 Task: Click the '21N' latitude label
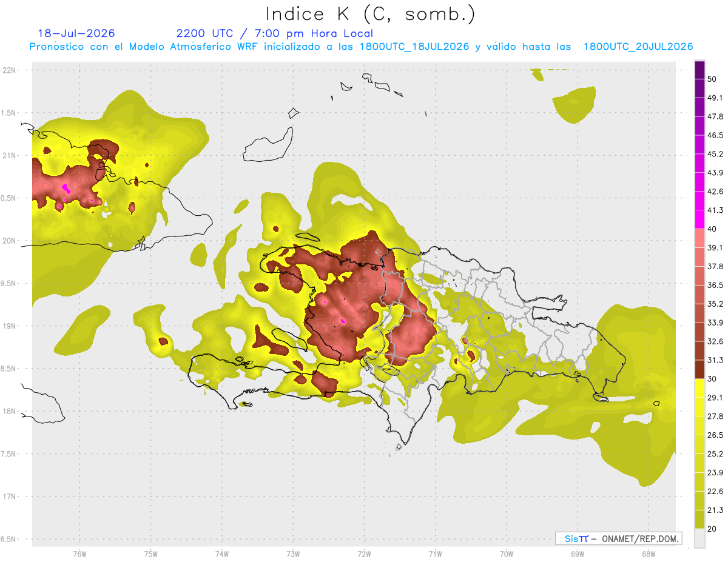10,155
